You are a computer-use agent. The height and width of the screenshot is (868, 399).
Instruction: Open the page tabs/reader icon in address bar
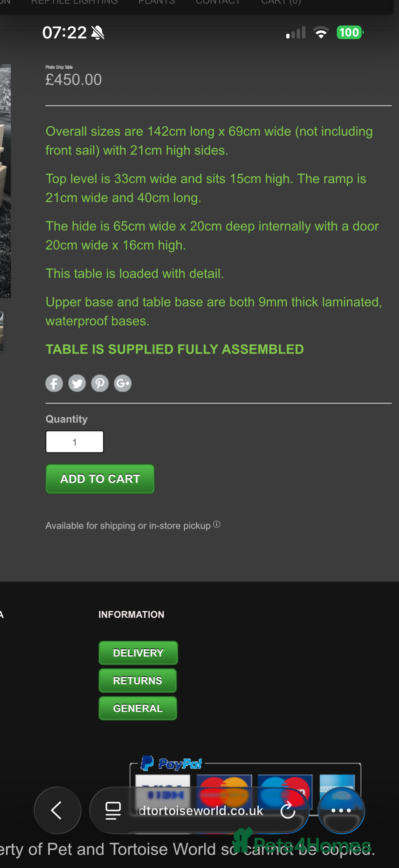pos(113,811)
